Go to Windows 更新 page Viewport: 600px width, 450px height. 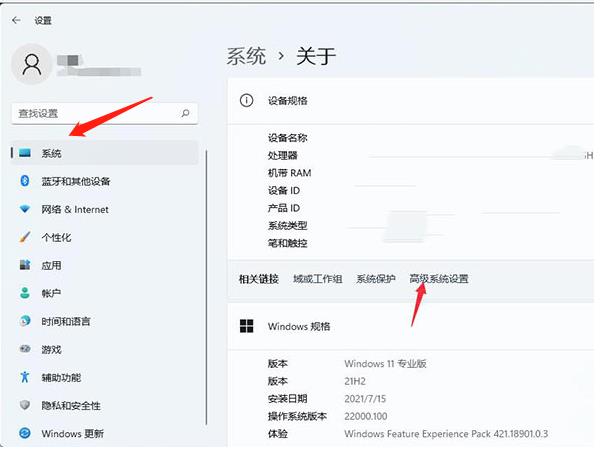tap(72, 434)
